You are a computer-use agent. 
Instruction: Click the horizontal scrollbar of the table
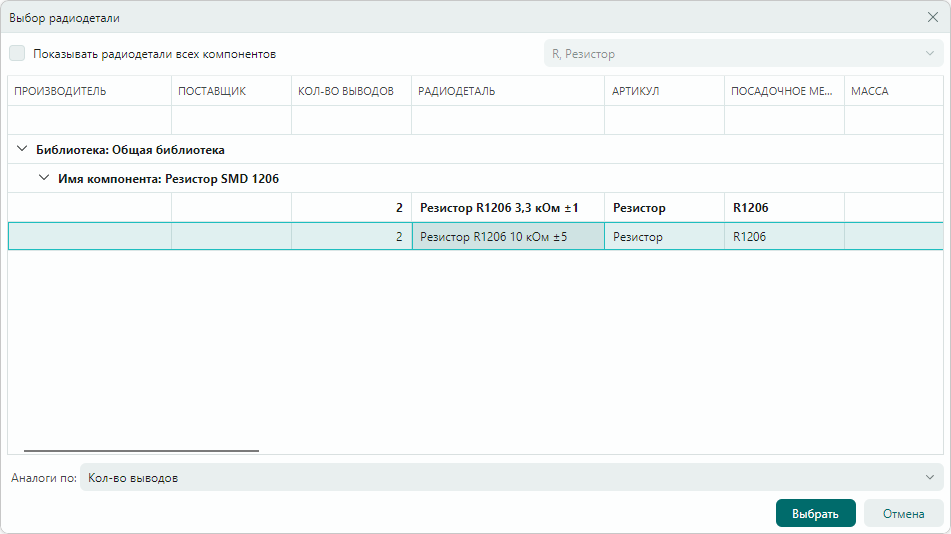tap(141, 451)
